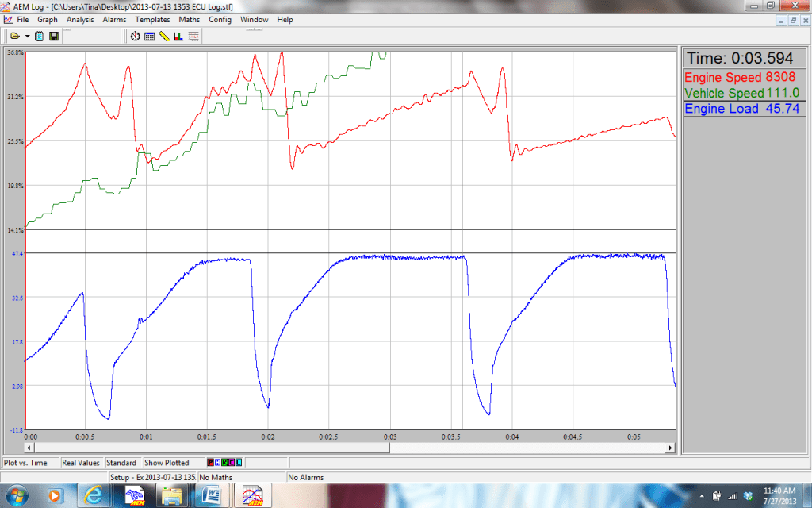Open the Alarms menu
The height and width of the screenshot is (508, 812).
tap(114, 20)
